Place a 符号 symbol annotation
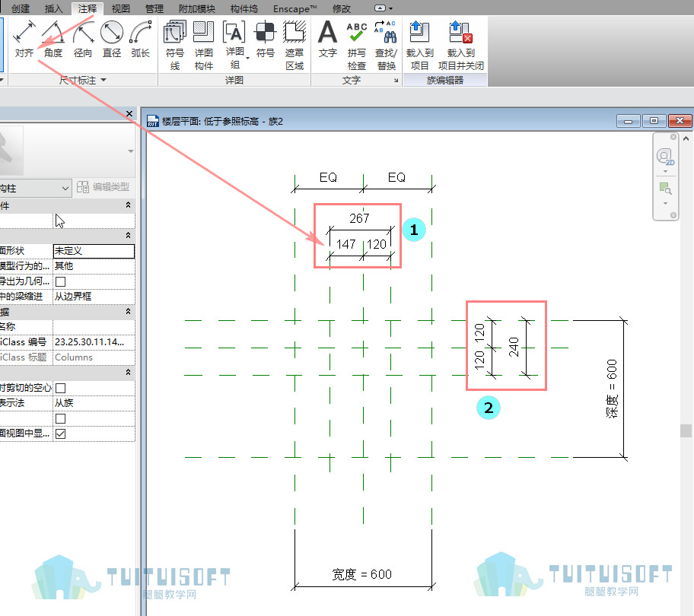This screenshot has height=616, width=694. 265,40
